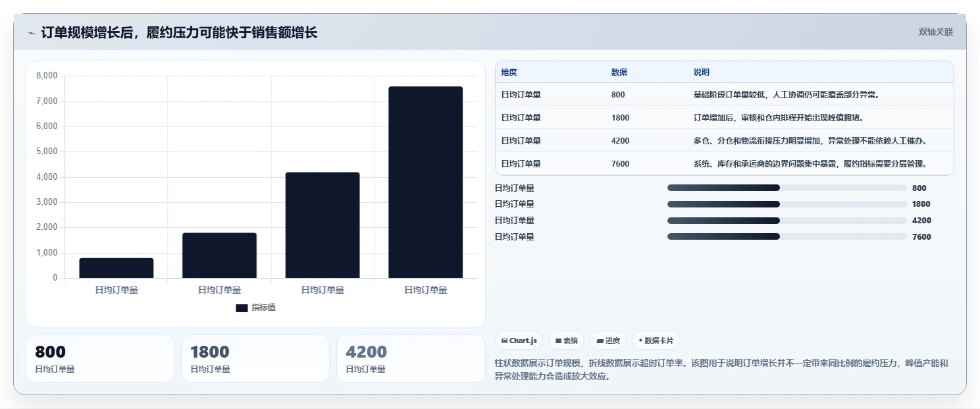Click the 双轴关联 tag in the header
The image size is (980, 409).
[x=935, y=32]
